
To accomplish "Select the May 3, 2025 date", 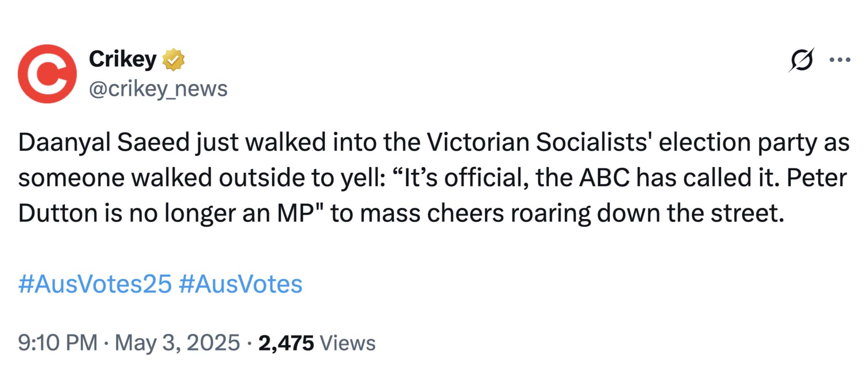I will tap(177, 342).
